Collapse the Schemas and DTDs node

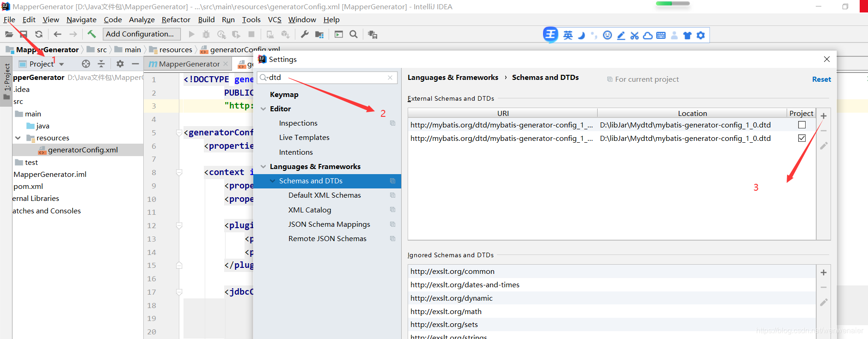pos(273,181)
